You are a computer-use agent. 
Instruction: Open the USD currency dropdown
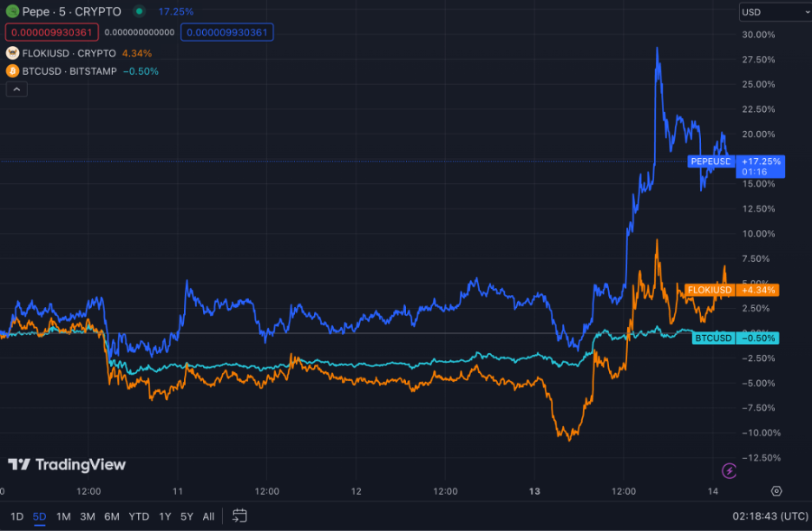(776, 12)
